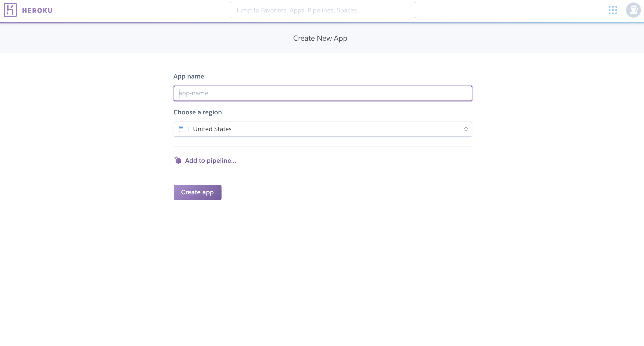644x346 pixels.
Task: Click the United States region text
Action: (x=212, y=129)
